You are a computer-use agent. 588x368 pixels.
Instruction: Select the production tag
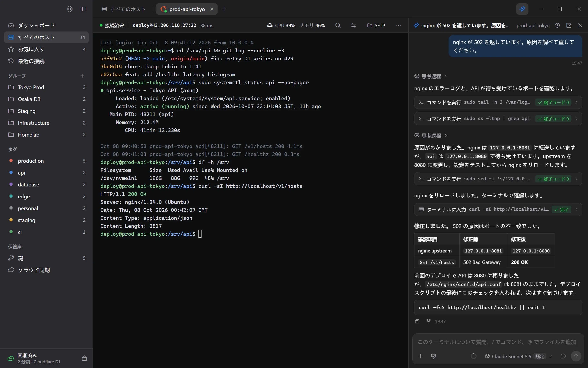[x=46, y=161]
